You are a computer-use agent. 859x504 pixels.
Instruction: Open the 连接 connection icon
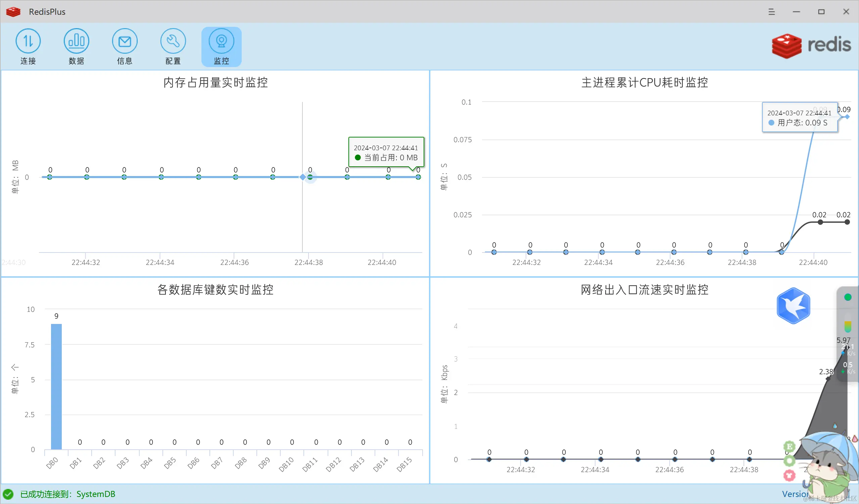click(x=28, y=42)
